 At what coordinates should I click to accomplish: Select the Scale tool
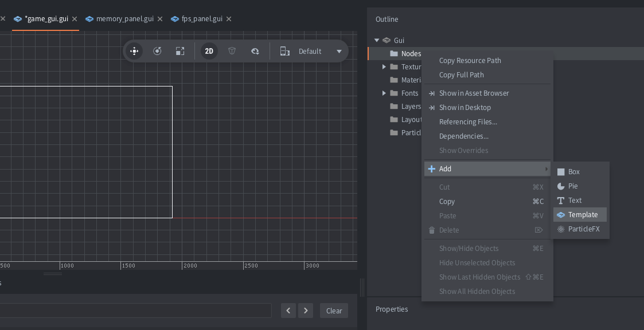coord(180,51)
